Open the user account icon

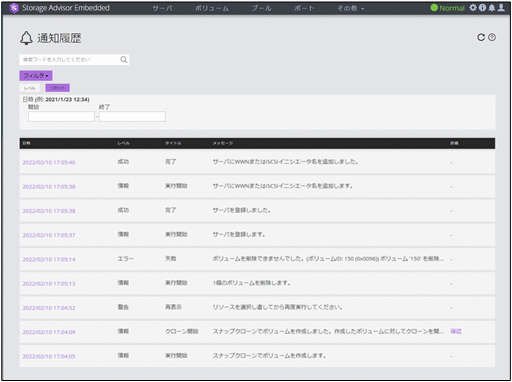coord(501,8)
